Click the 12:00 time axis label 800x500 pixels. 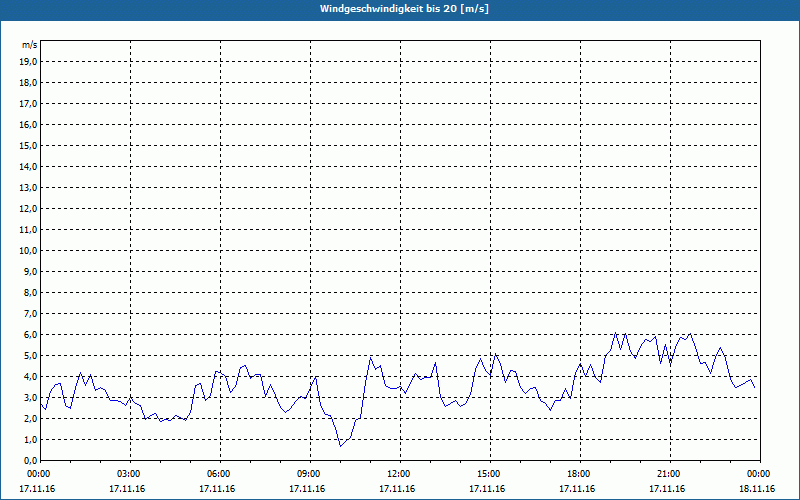click(401, 474)
